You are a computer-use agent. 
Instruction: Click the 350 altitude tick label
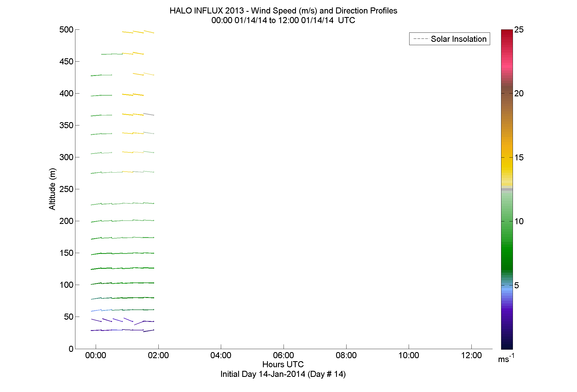(66, 125)
